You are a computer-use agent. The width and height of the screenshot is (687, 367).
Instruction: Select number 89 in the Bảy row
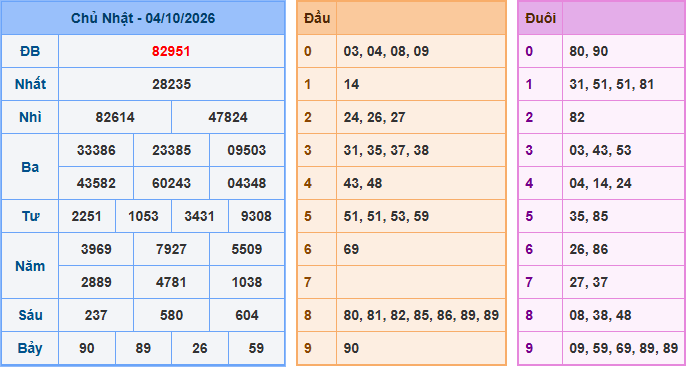click(143, 348)
